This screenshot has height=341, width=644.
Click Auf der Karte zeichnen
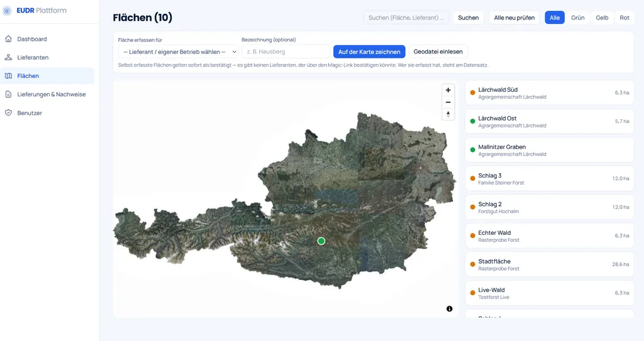(x=369, y=51)
